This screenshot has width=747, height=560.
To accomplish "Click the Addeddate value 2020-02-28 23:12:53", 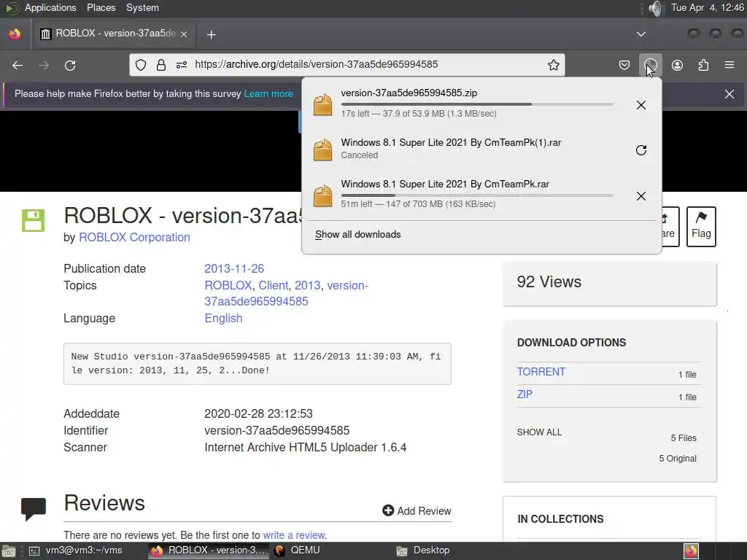I will (258, 414).
